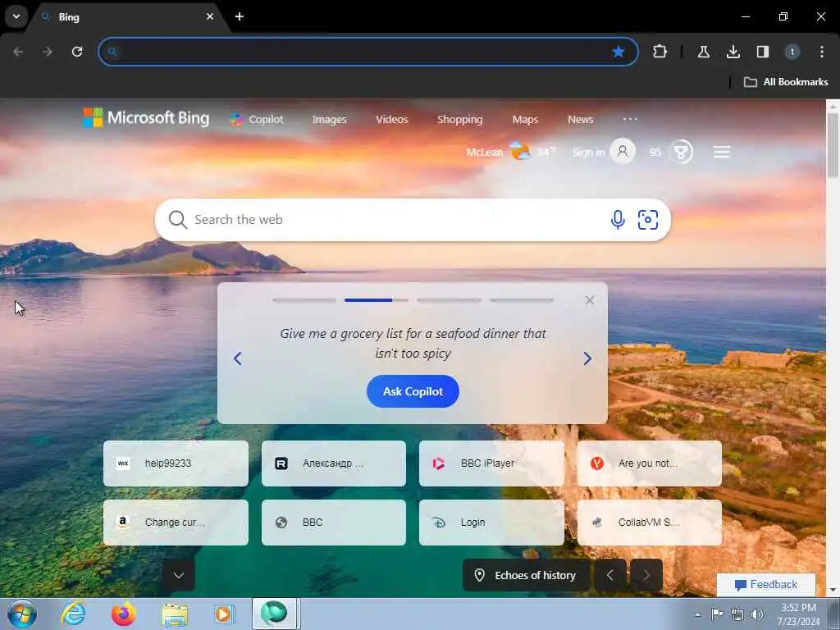The image size is (840, 630).
Task: Open the Bing hamburger settings menu
Action: point(722,152)
